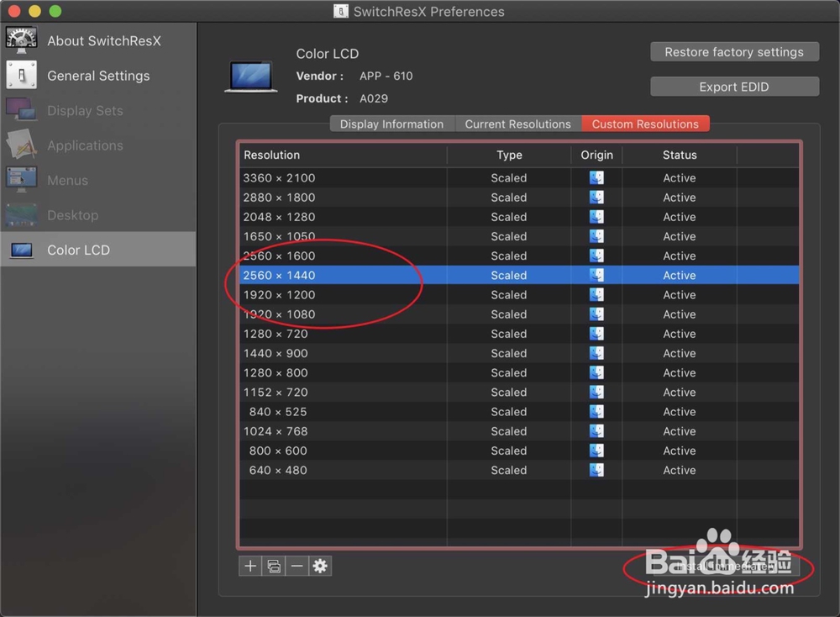Select the 1440 × 900 resolution row
The height and width of the screenshot is (617, 840).
[519, 353]
